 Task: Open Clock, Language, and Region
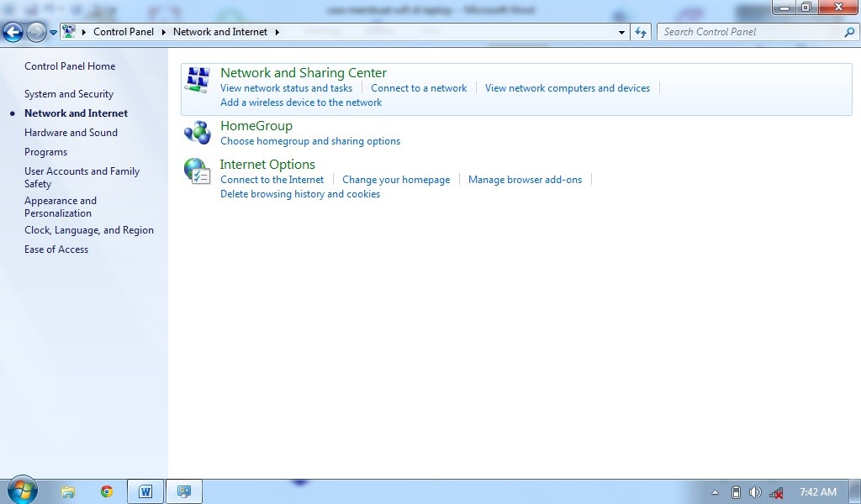pyautogui.click(x=89, y=230)
